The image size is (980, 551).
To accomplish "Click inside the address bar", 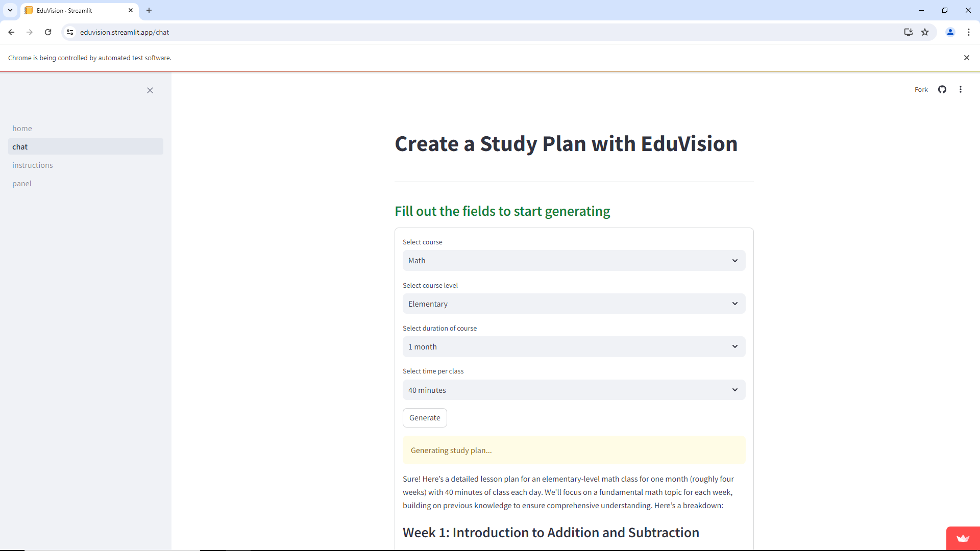I will coord(306,32).
